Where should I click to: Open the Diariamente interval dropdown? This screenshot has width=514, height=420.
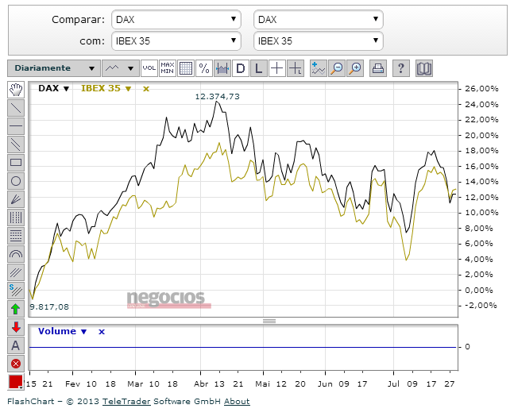click(x=54, y=68)
